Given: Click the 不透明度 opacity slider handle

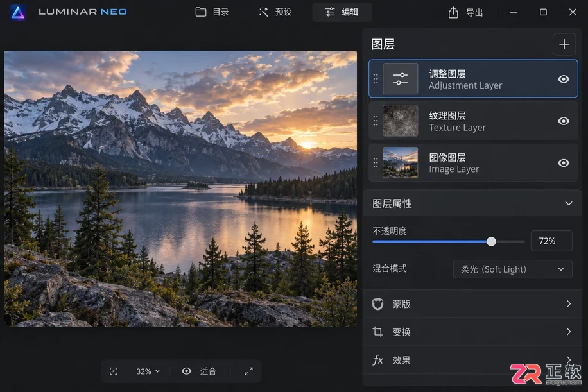Looking at the screenshot, I should (x=491, y=242).
